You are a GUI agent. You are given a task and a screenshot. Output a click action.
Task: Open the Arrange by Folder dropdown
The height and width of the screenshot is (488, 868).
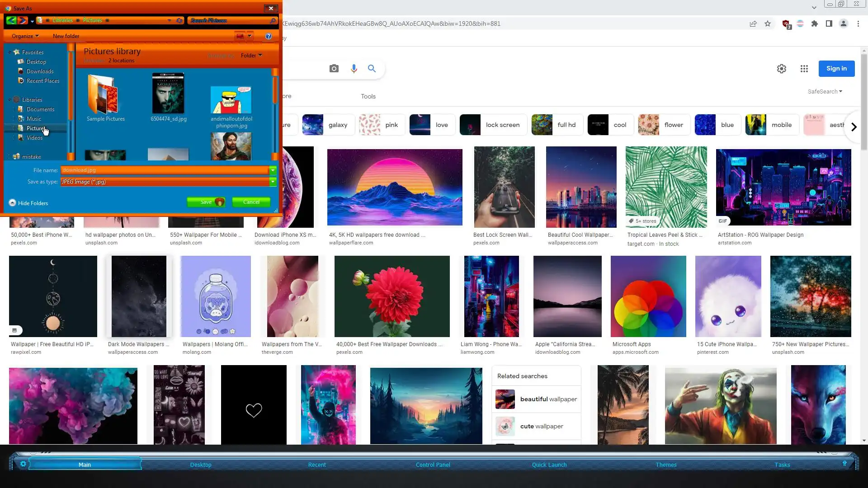click(251, 56)
